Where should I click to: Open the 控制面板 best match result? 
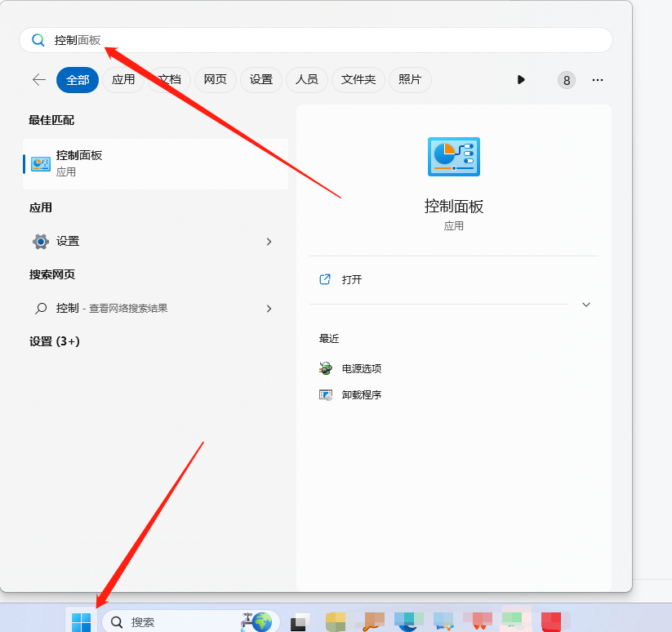[156, 163]
